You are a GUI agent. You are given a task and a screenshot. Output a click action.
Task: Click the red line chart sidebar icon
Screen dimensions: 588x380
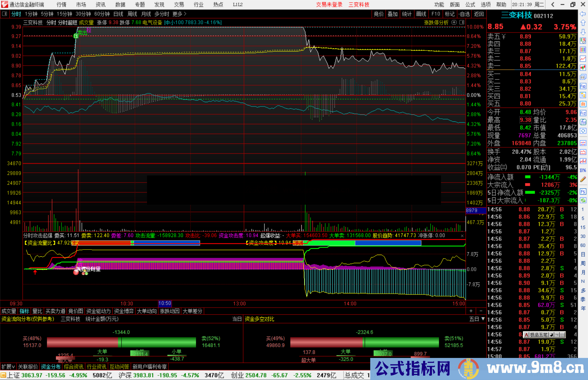click(x=583, y=59)
